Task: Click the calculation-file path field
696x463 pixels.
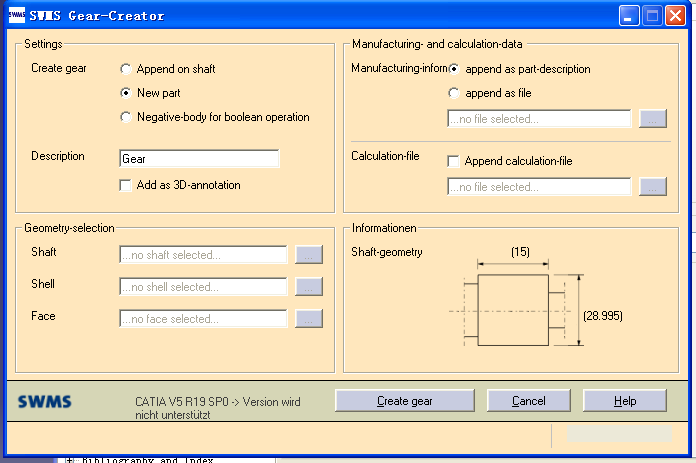Action: point(539,186)
